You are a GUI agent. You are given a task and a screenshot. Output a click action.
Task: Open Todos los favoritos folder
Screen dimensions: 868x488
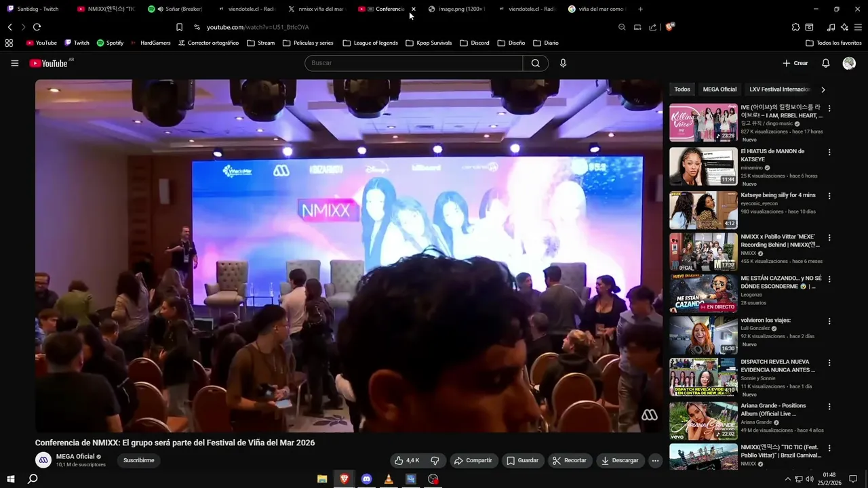point(833,43)
